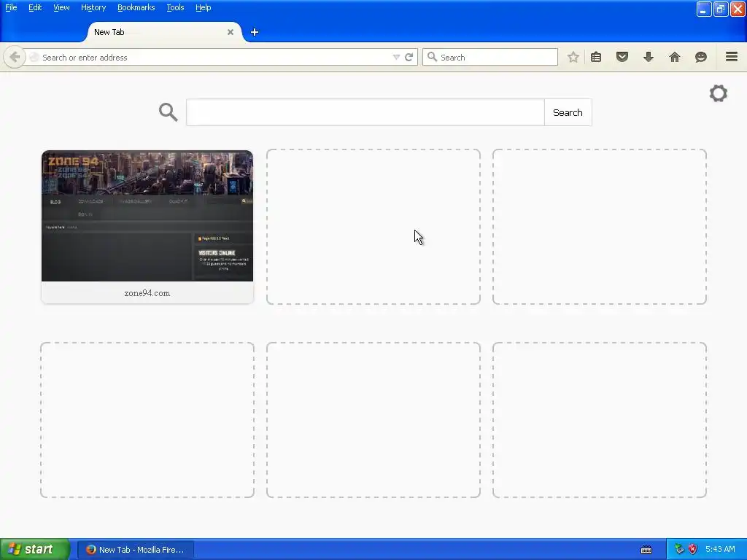Screen dimensions: 747x560
Task: Click the red shield security tray icon
Action: tap(693, 549)
